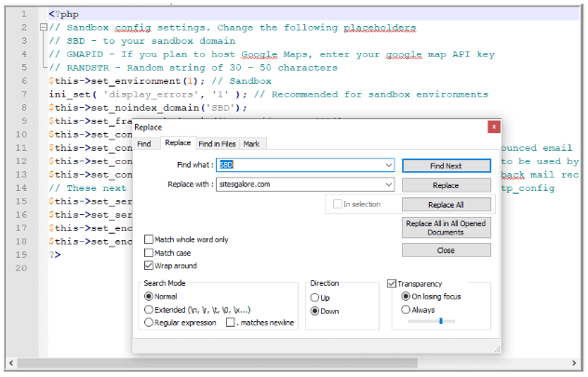This screenshot has width=588, height=377.
Task: Disable the Transparency checkbox
Action: pos(392,283)
